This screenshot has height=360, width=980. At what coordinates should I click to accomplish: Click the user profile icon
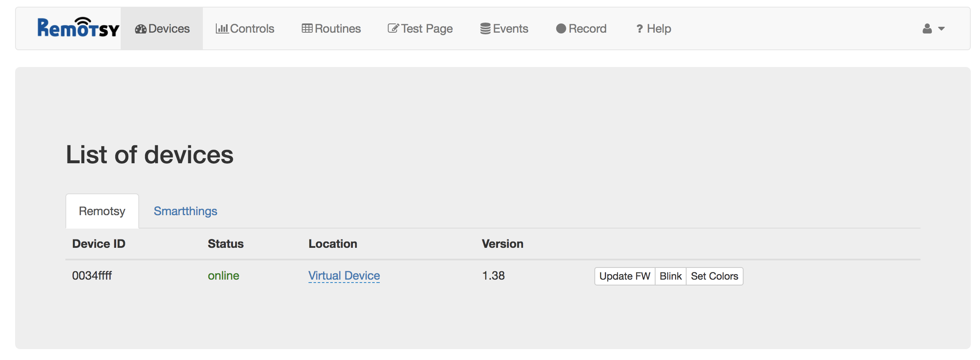pos(927,28)
